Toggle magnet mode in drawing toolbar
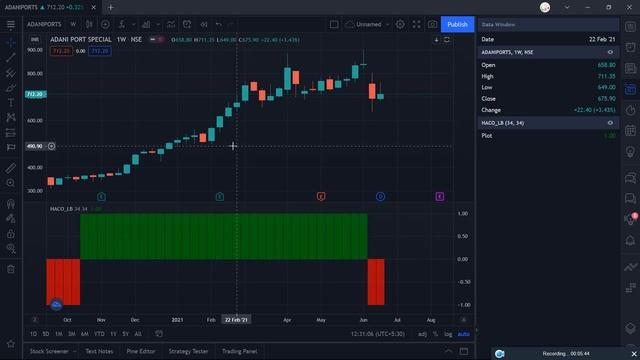The width and height of the screenshot is (640, 360). coord(11,203)
